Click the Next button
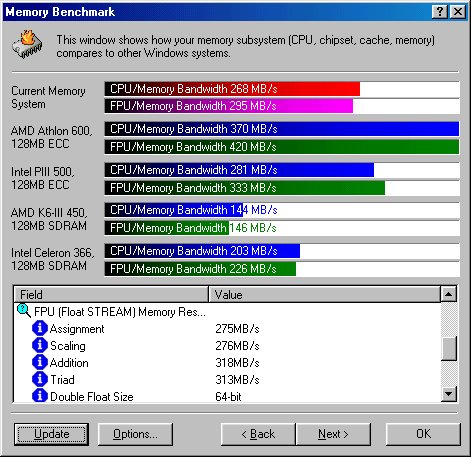471x457 pixels. 333,434
